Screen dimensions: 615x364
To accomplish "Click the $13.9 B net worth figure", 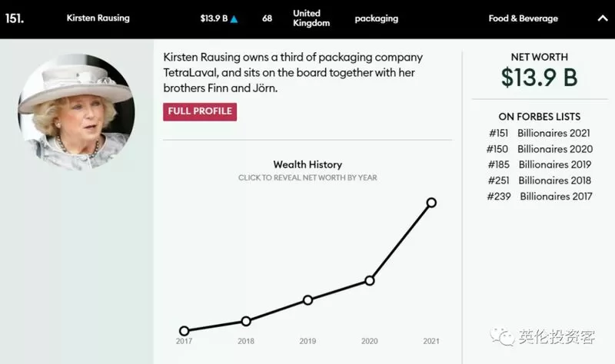I will click(x=540, y=78).
